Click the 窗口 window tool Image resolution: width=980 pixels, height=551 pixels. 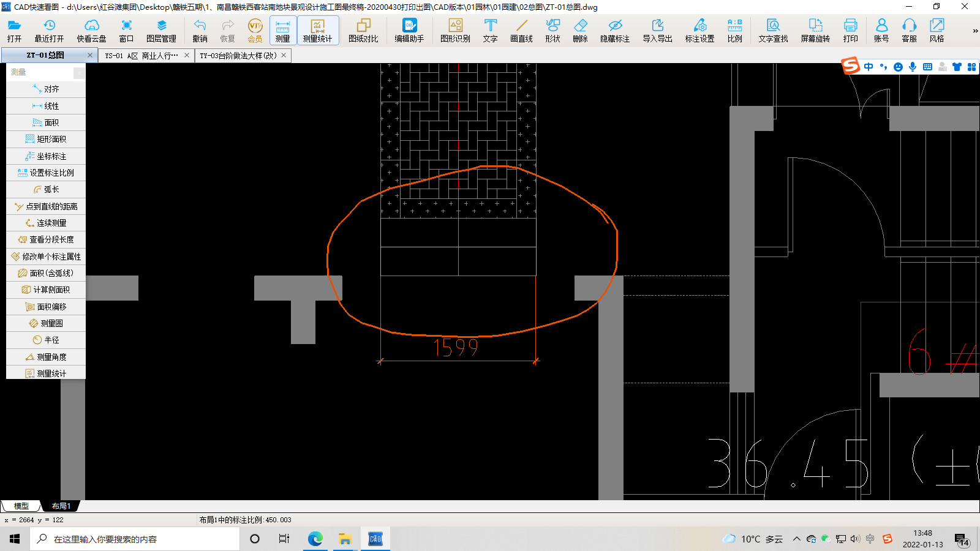(126, 30)
